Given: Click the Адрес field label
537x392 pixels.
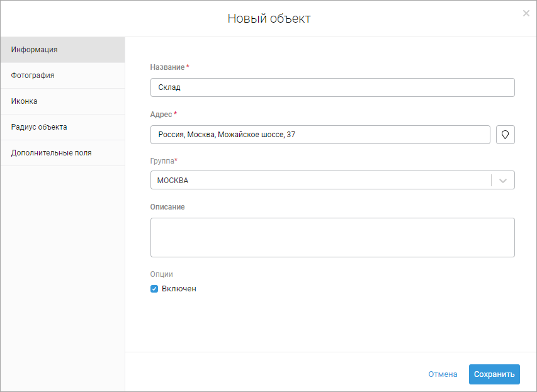Looking at the screenshot, I should pos(161,115).
